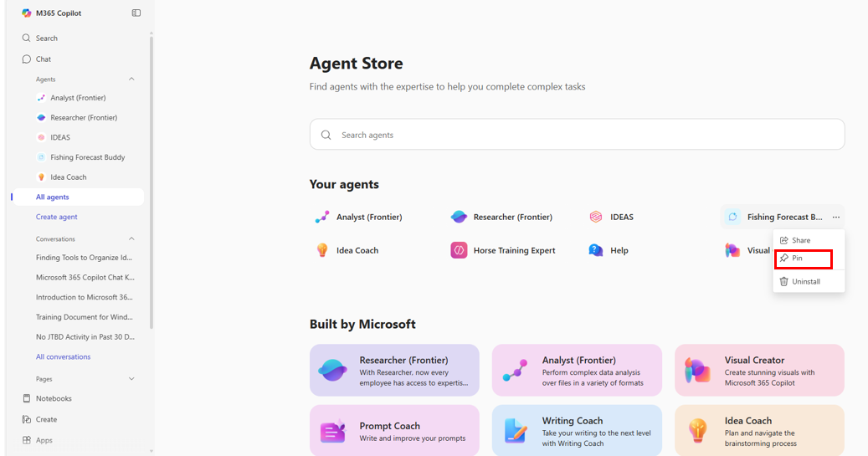Open Introduction to Microsoft 36... conversation

[85, 297]
